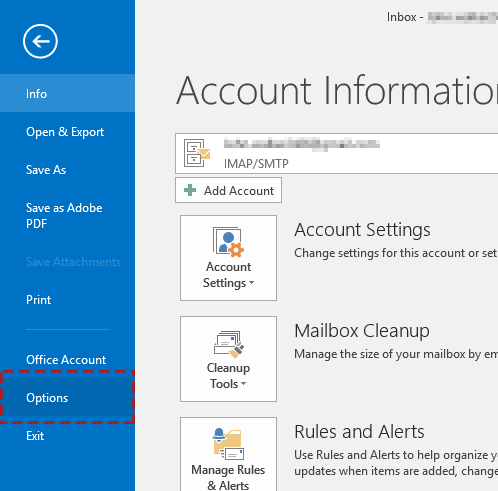Open the Open & Export menu item
498x491 pixels.
tap(67, 132)
